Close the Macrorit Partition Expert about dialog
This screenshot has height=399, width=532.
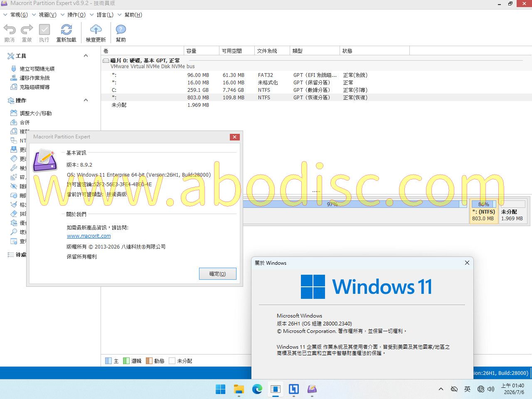pyautogui.click(x=235, y=137)
